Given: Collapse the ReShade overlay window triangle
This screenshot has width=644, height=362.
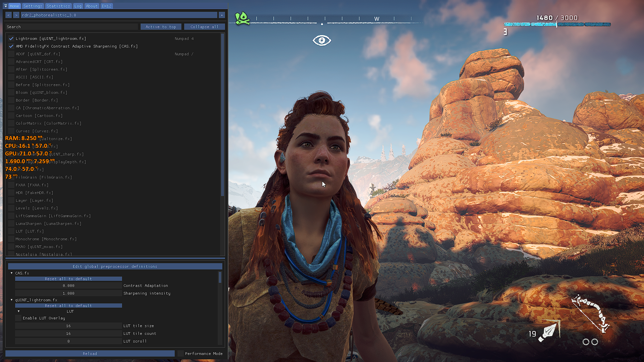Looking at the screenshot, I should [x=6, y=6].
